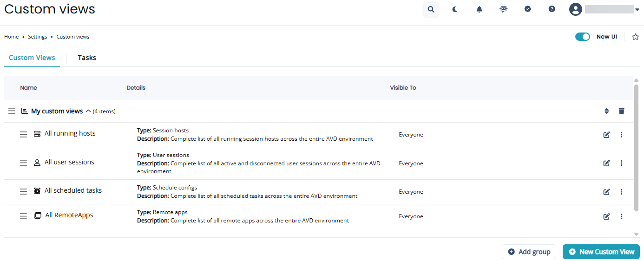Open the user account dropdown arrow
Screen dimensions: 644x261
[x=637, y=9]
